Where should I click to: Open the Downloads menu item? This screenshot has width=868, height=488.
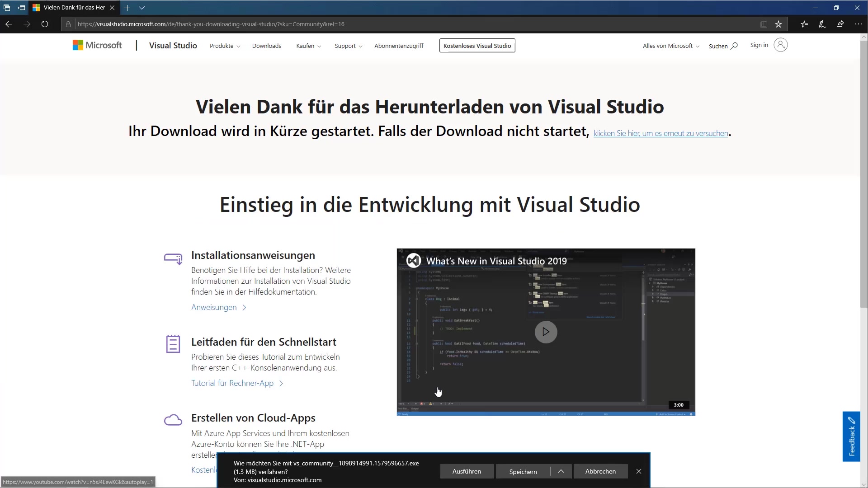tap(266, 46)
